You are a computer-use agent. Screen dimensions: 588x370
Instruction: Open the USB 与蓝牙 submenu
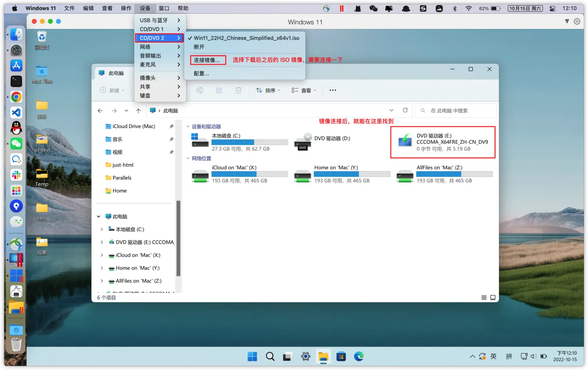click(160, 20)
